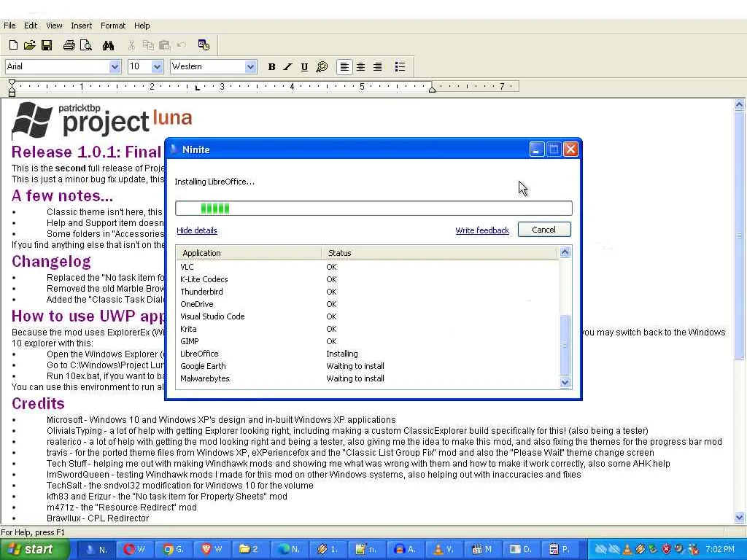The height and width of the screenshot is (560, 747).
Task: Open the File menu
Action: coord(9,26)
